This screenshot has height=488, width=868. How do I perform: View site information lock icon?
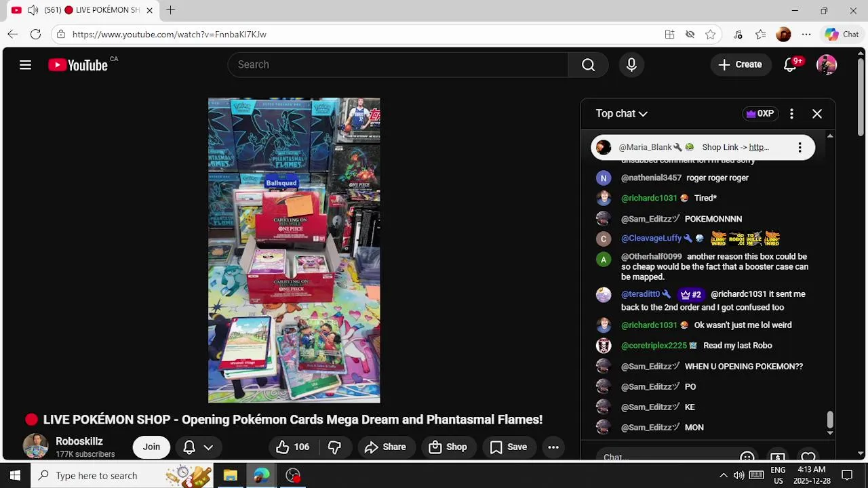(61, 34)
